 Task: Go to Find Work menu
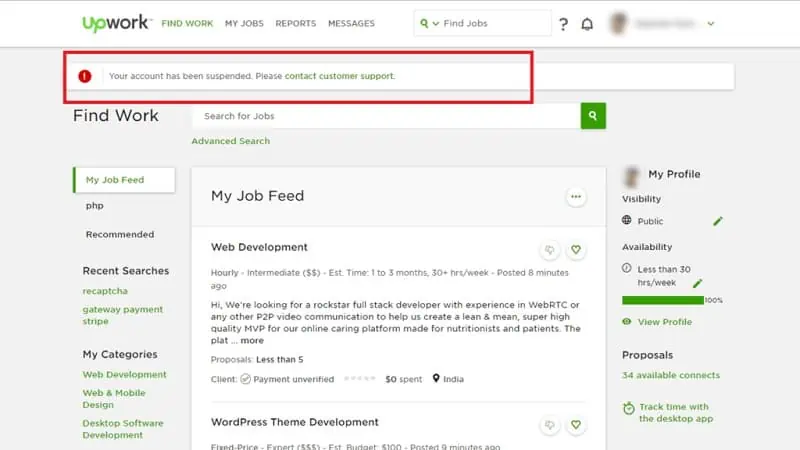pos(187,23)
